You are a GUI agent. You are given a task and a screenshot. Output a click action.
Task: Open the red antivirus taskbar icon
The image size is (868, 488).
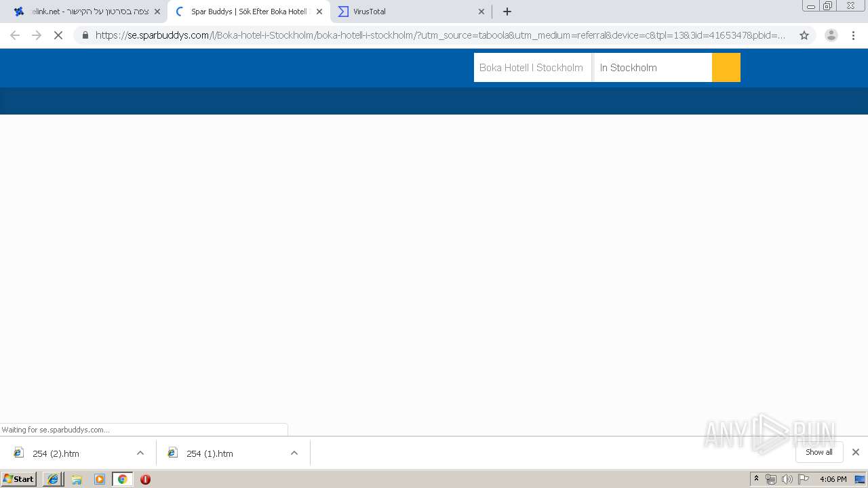[145, 479]
